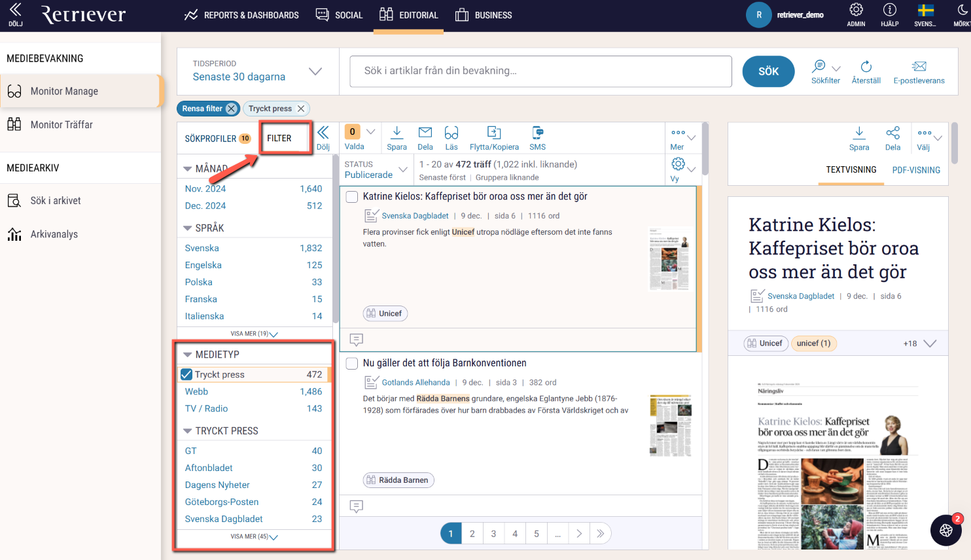The image size is (971, 560).
Task: Save selected articles with Spara icon
Action: tap(397, 138)
